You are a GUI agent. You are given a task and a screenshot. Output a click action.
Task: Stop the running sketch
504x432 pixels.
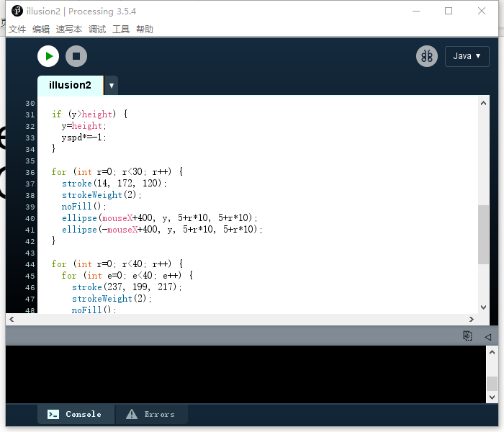[76, 56]
